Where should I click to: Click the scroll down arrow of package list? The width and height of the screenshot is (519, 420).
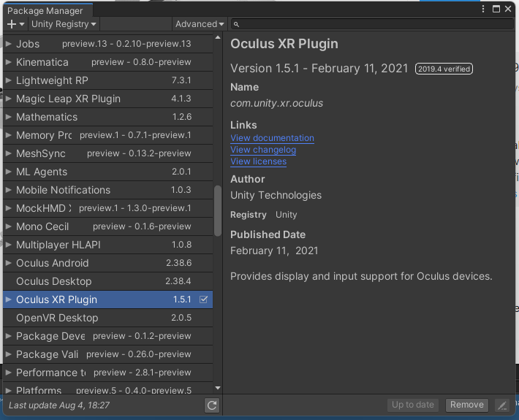217,388
